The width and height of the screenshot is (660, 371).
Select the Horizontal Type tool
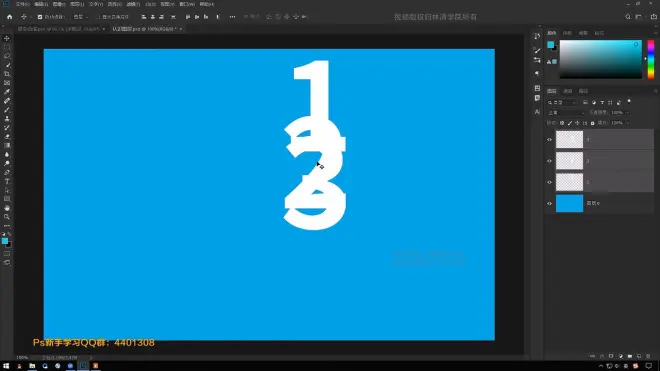7,181
